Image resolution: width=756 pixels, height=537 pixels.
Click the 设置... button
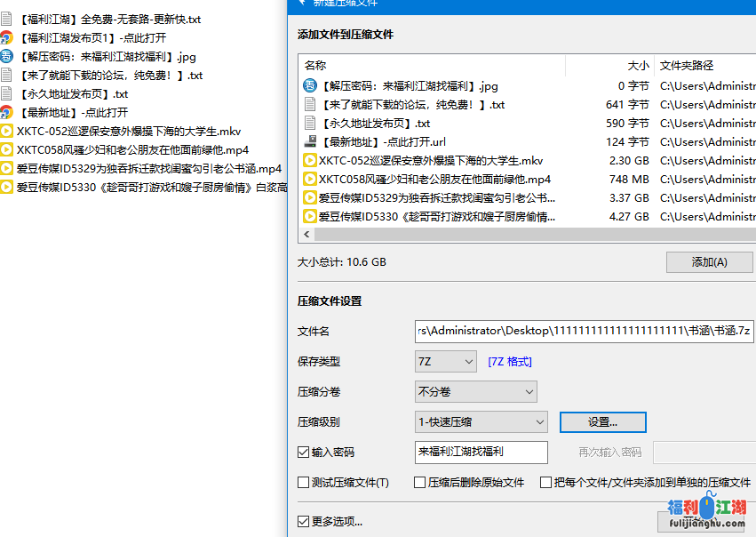(602, 422)
